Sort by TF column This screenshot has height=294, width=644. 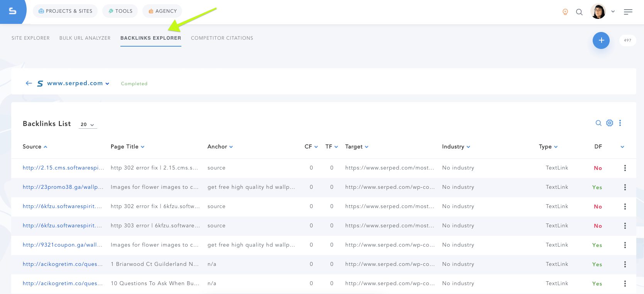pyautogui.click(x=331, y=147)
